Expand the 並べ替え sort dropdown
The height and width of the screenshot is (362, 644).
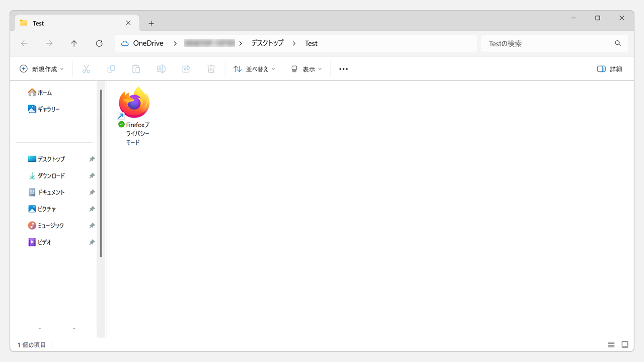(255, 69)
